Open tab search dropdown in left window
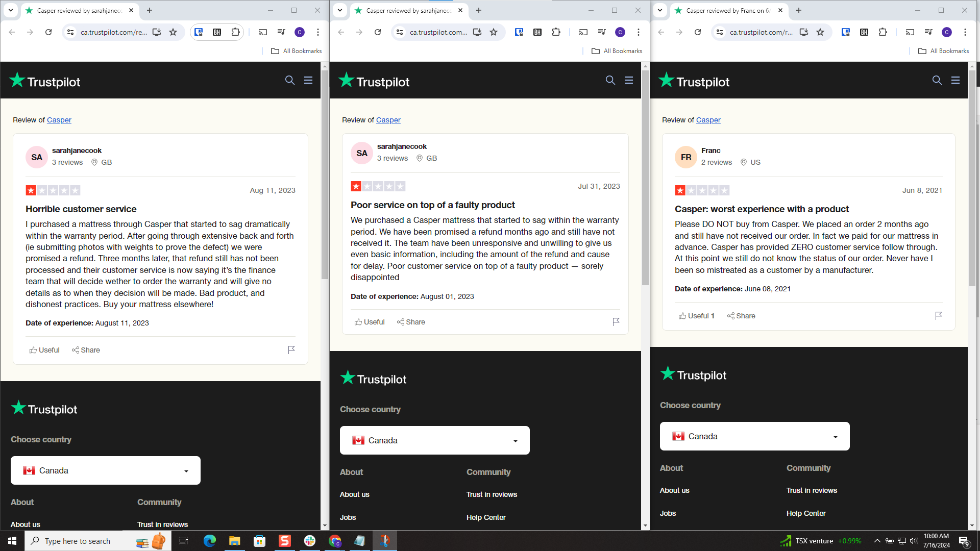Image resolution: width=980 pixels, height=551 pixels. click(x=11, y=10)
